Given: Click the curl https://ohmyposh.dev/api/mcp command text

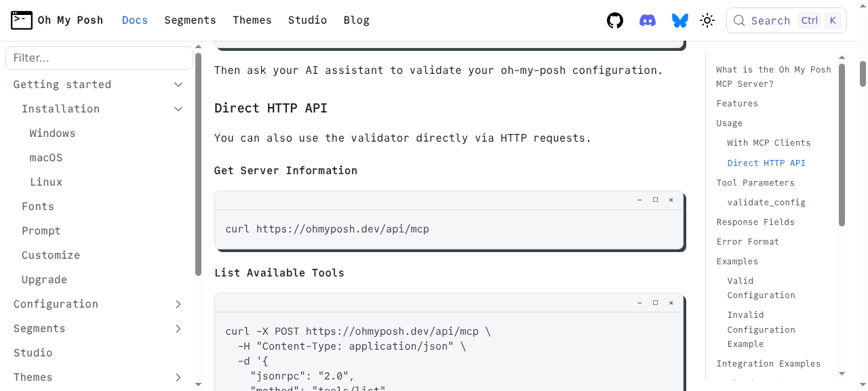Looking at the screenshot, I should tap(328, 229).
